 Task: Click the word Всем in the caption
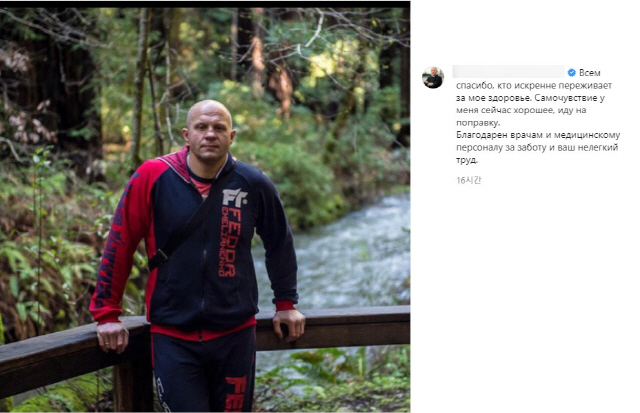point(590,73)
